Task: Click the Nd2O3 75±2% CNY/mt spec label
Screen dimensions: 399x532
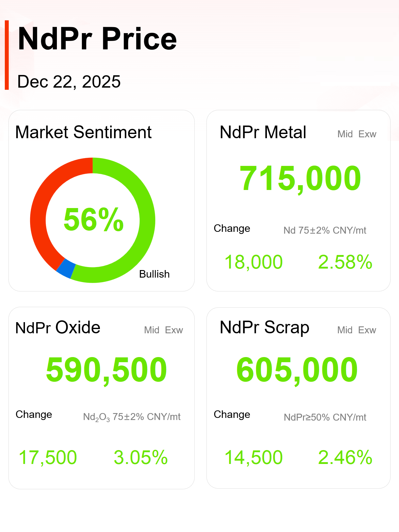Action: [x=132, y=417]
